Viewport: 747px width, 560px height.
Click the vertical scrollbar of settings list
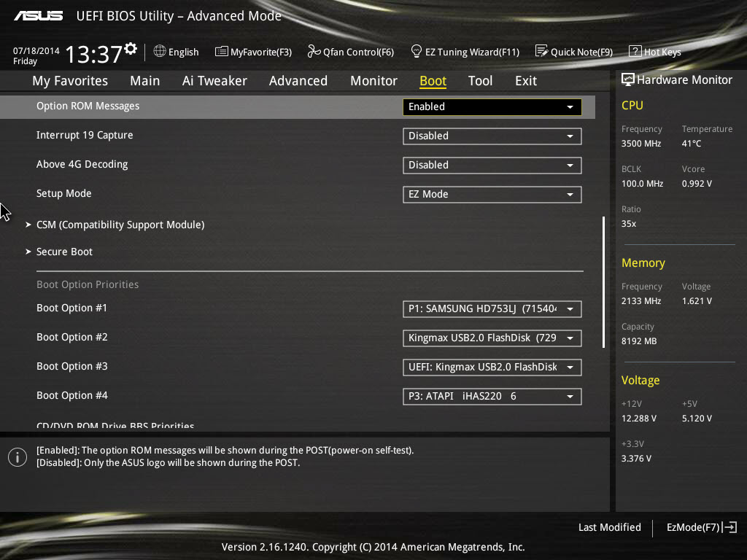coord(603,282)
